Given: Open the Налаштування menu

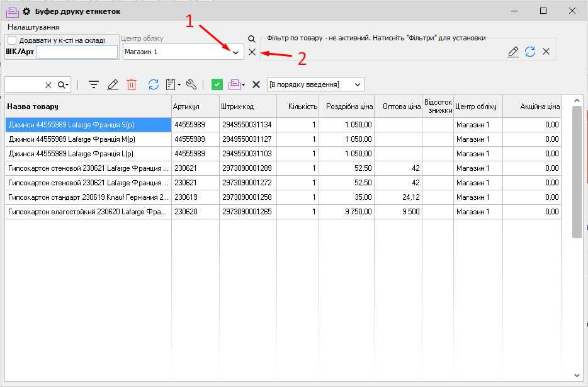Looking at the screenshot, I should coord(33,27).
